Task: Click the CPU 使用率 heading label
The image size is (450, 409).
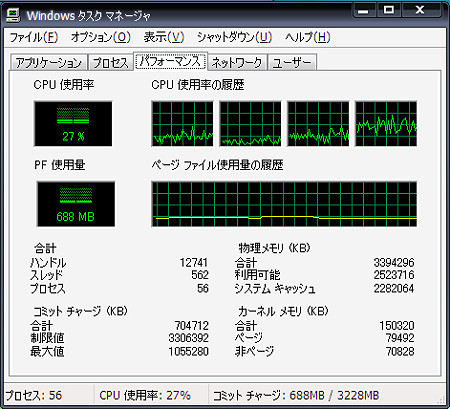Action: point(64,85)
